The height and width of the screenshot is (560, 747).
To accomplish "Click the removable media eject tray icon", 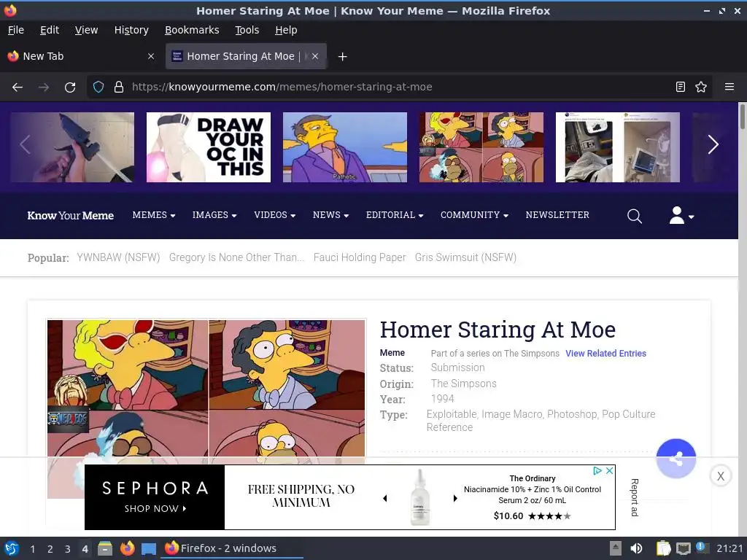I will pos(616,548).
